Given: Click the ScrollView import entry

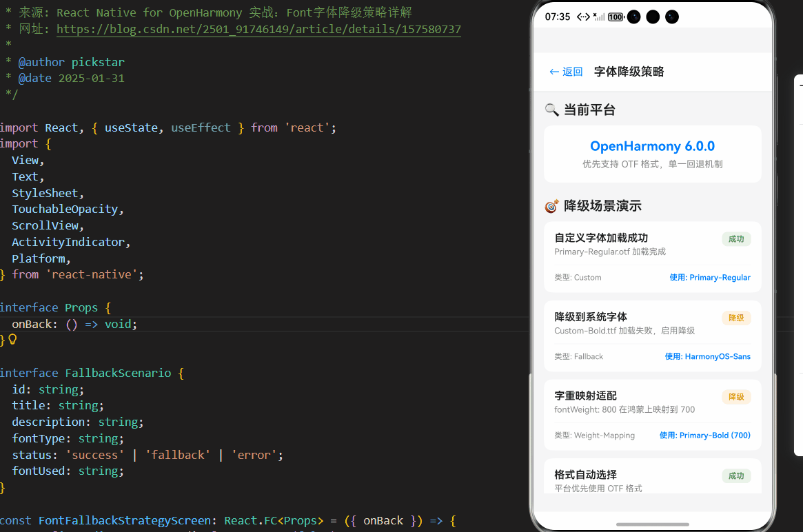Looking at the screenshot, I should [45, 225].
